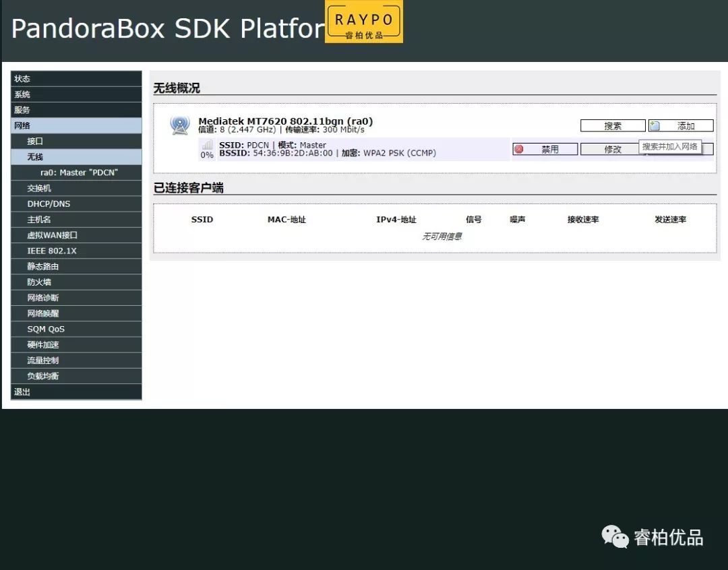Open the IEEE 802.1X page
This screenshot has height=570, width=728.
[76, 251]
